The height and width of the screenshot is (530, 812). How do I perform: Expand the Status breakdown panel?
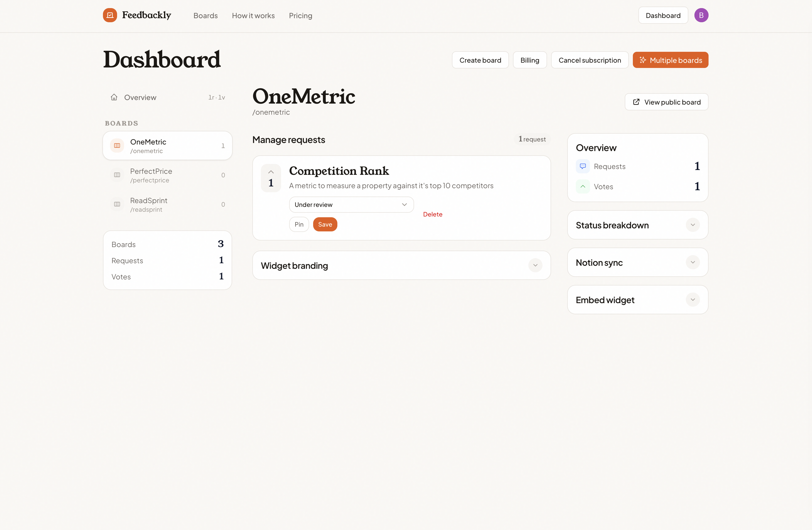click(693, 225)
